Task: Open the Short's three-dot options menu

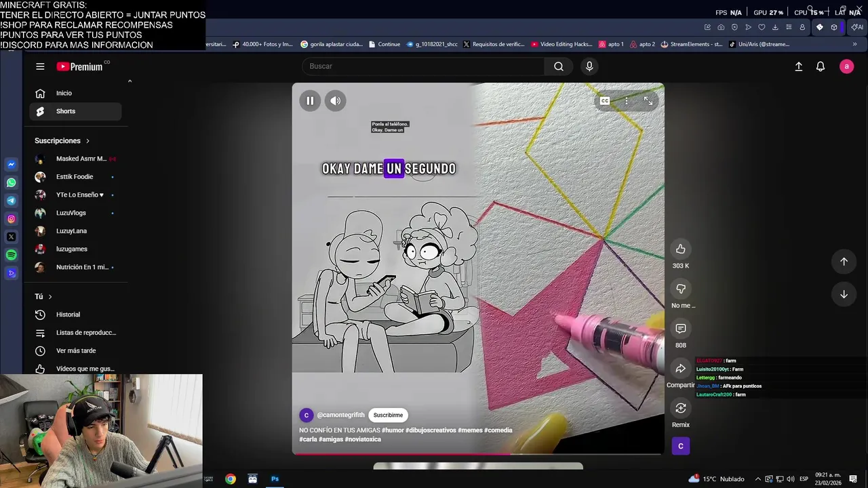Action: pyautogui.click(x=627, y=101)
